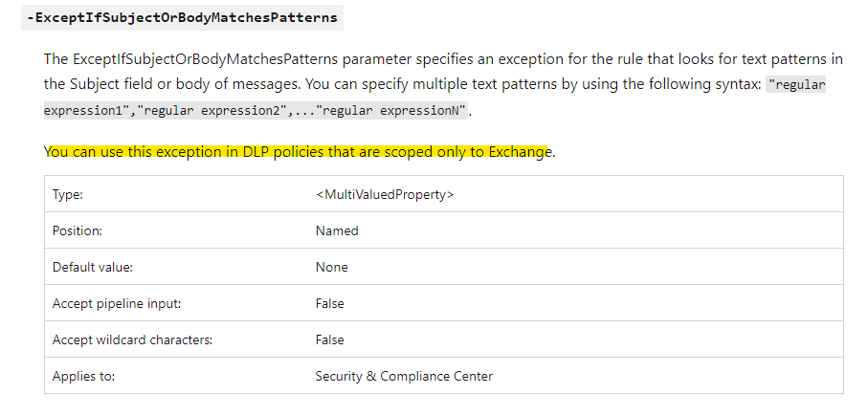The width and height of the screenshot is (868, 416).
Task: Click the Type: row label
Action: (x=68, y=195)
